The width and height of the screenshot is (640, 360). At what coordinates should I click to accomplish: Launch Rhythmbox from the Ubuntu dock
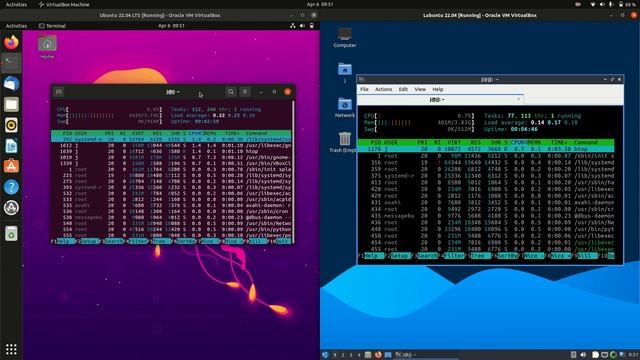click(11, 125)
